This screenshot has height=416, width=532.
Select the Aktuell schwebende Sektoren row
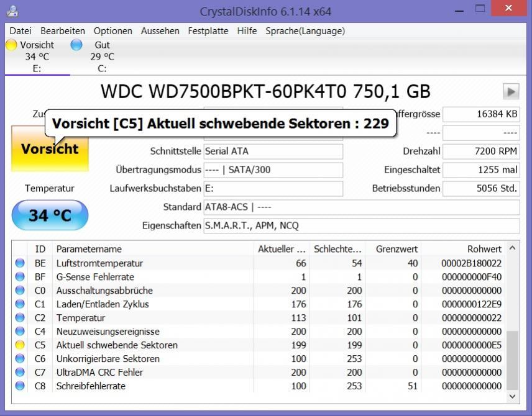[x=259, y=345]
